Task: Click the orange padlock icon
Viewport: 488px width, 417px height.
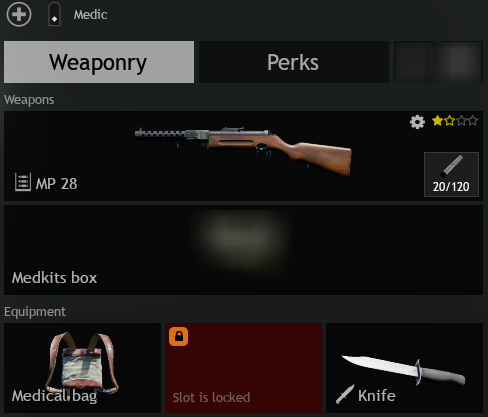Action: tap(178, 336)
